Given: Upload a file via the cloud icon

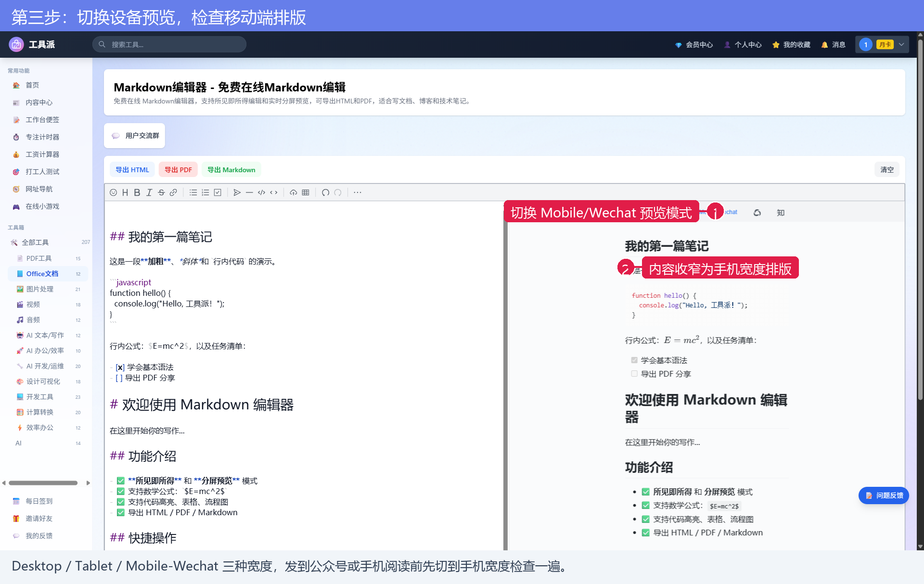Looking at the screenshot, I should [293, 192].
